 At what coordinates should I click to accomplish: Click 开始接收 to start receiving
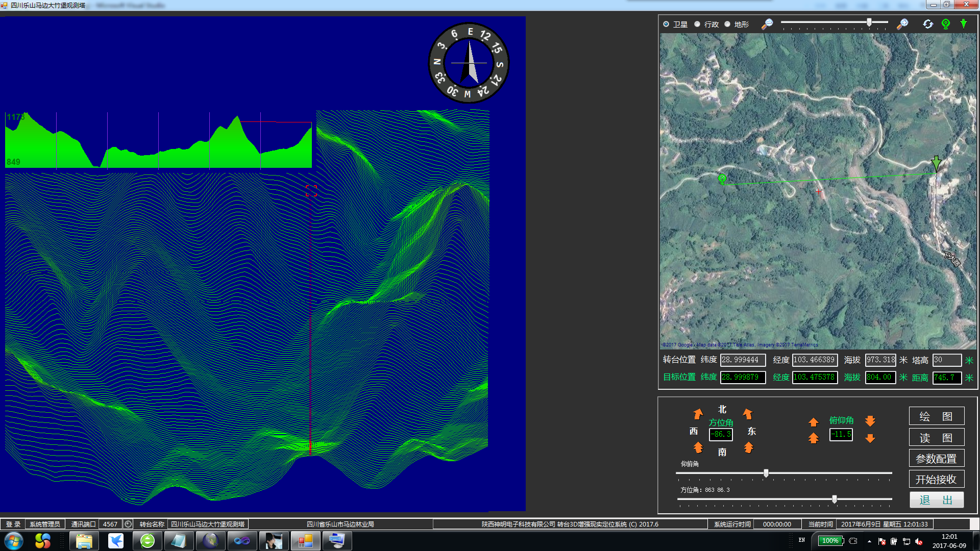(x=936, y=479)
